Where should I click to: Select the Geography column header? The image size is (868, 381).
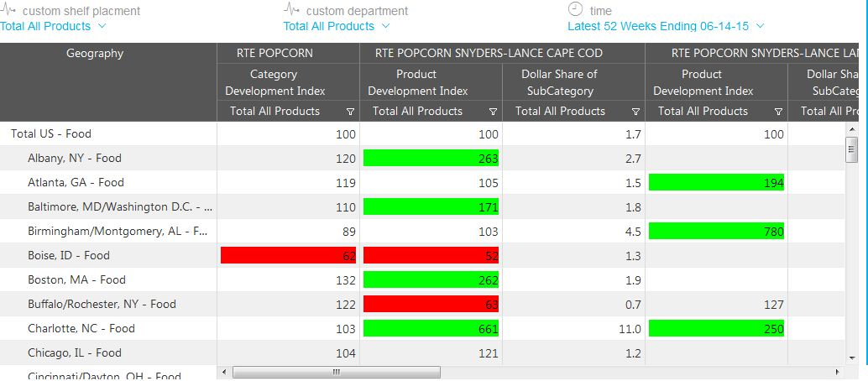(95, 54)
